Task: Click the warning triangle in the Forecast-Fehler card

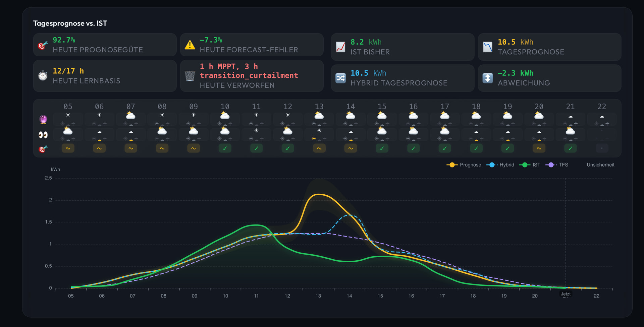Action: tap(190, 45)
